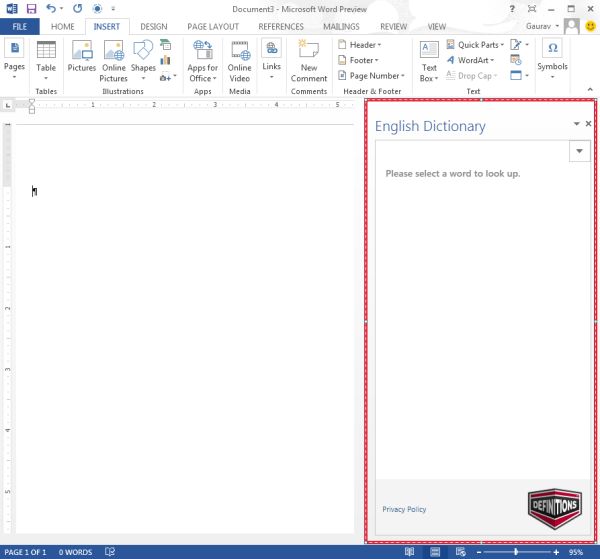Click the Save icon in quick access toolbar
This screenshot has width=600, height=559.
coord(31,8)
